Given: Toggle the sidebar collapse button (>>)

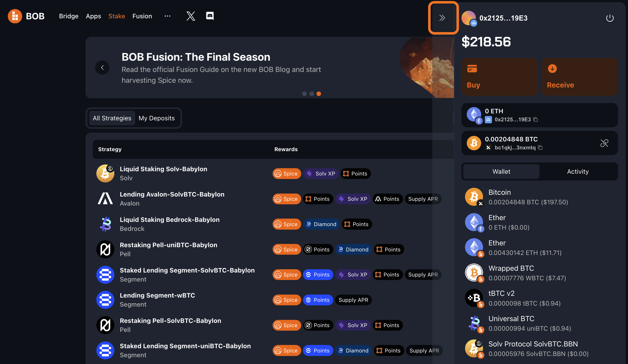Looking at the screenshot, I should pyautogui.click(x=442, y=18).
